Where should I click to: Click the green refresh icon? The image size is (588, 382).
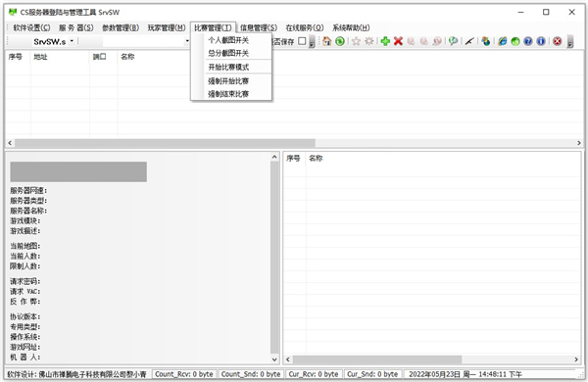point(340,41)
